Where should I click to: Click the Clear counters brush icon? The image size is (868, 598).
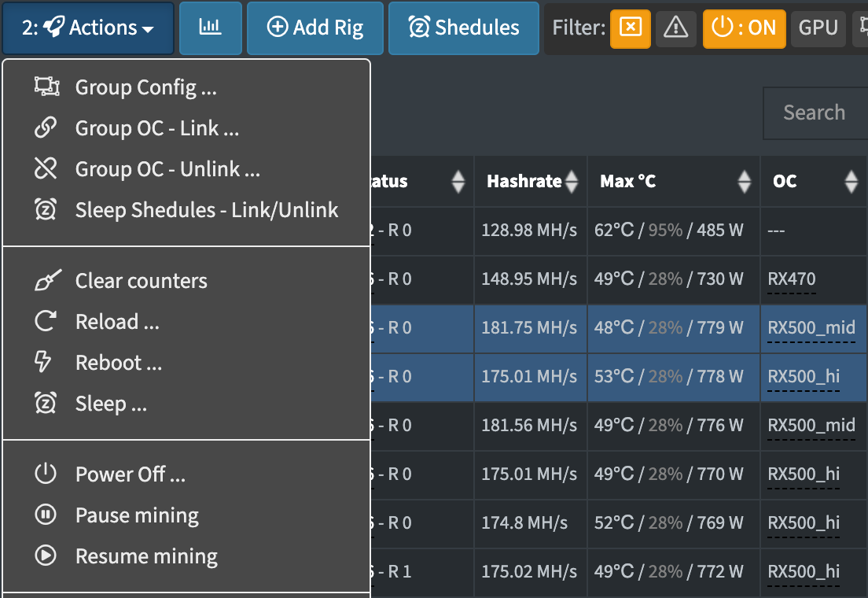pyautogui.click(x=48, y=280)
